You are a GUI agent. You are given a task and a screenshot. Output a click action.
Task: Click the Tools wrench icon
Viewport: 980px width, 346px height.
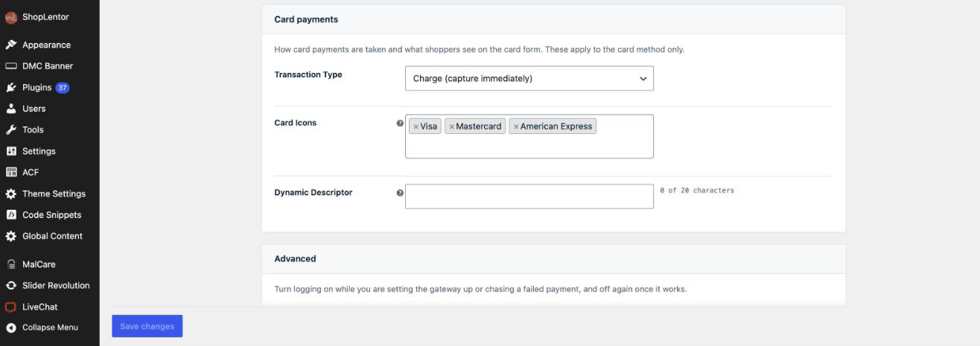point(11,129)
